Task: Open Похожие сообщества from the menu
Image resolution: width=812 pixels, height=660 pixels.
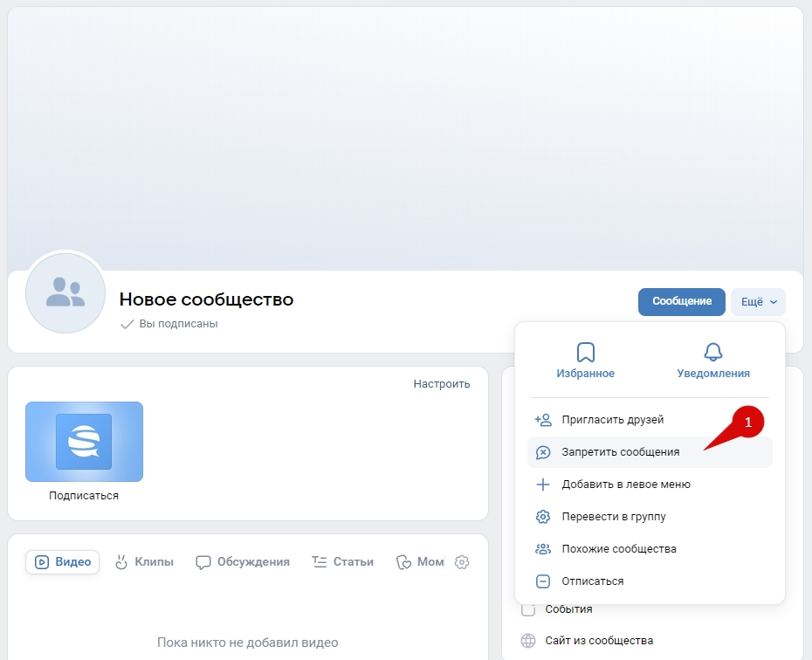Action: (x=618, y=549)
